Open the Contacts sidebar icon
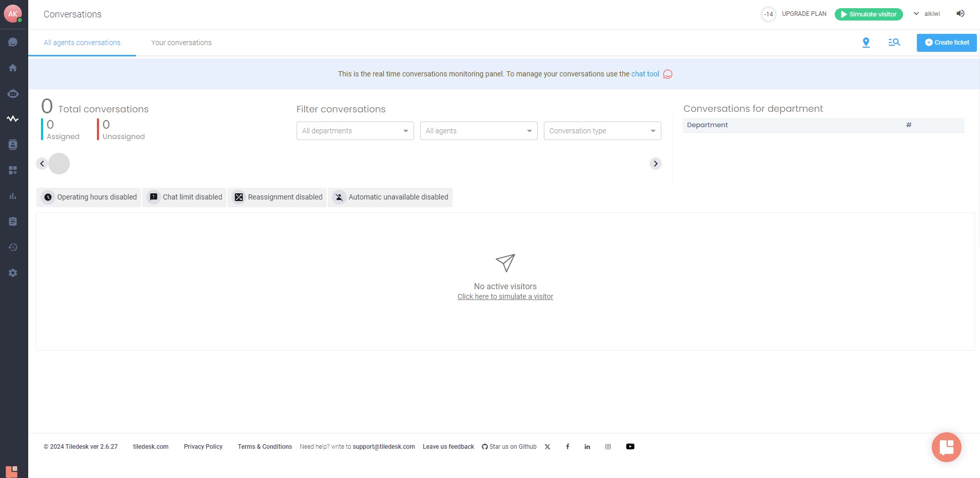This screenshot has height=478, width=980. [13, 145]
